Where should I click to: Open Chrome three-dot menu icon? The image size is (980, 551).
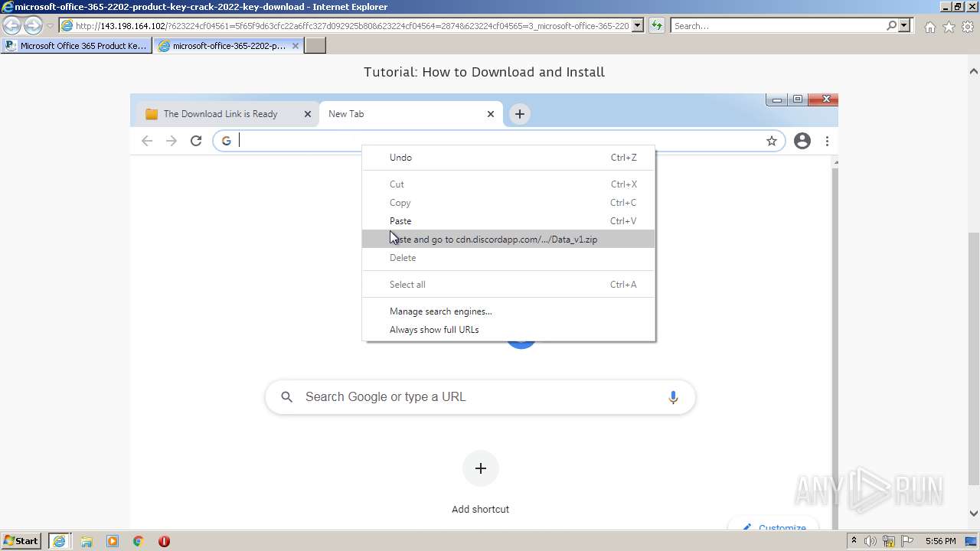[827, 141]
